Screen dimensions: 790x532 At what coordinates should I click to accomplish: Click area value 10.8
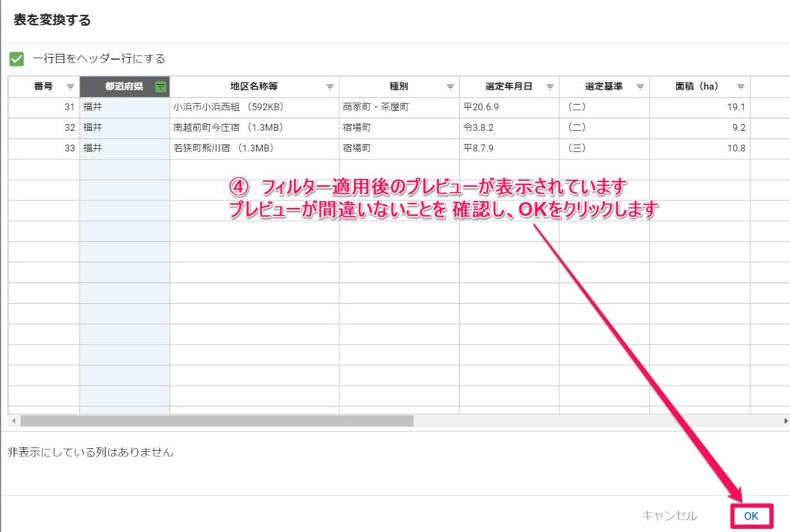pyautogui.click(x=700, y=149)
